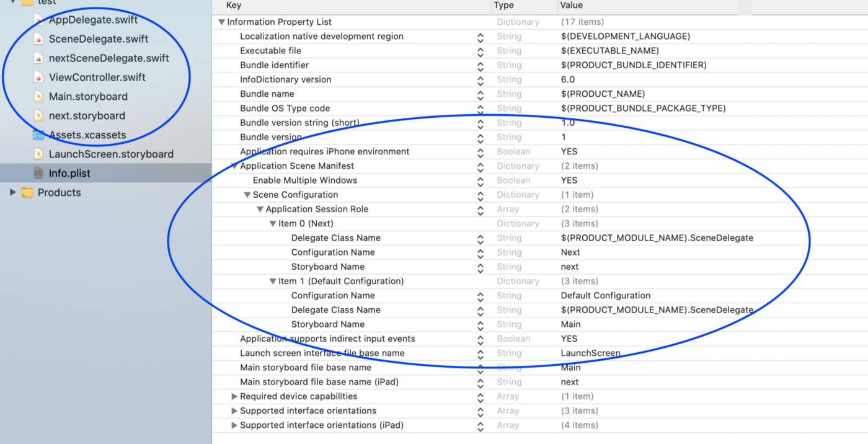Open the Enable Multiple Windows key stepper
The height and width of the screenshot is (444, 868).
click(x=480, y=181)
